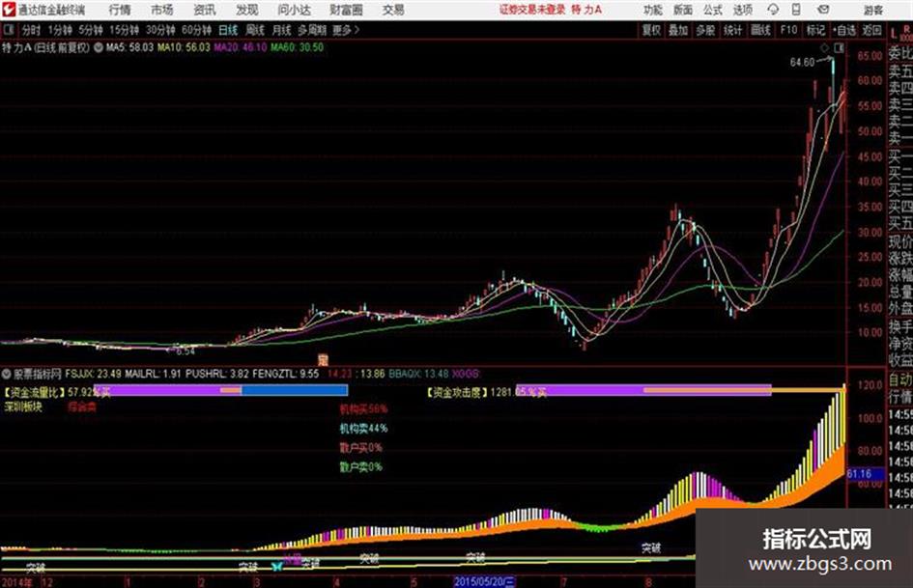
Task: Open the 选项 menu
Action: coord(743,10)
